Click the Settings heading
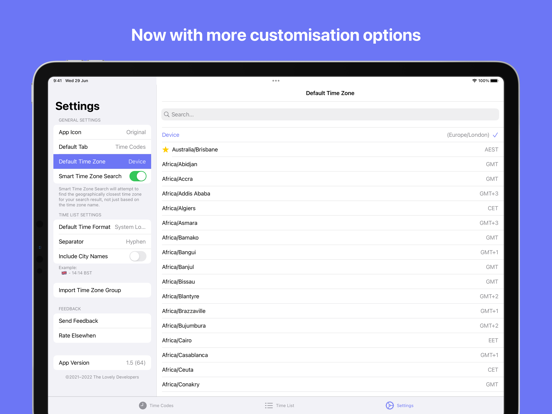 click(x=77, y=106)
